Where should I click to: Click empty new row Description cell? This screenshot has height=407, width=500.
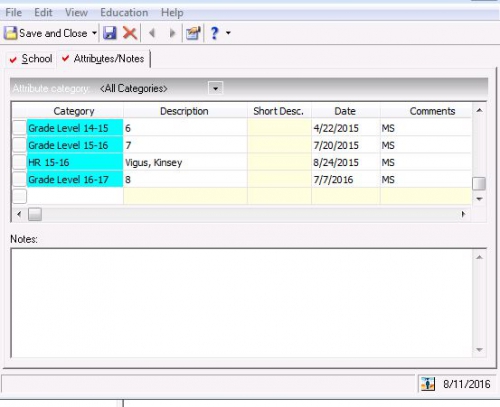[185, 196]
